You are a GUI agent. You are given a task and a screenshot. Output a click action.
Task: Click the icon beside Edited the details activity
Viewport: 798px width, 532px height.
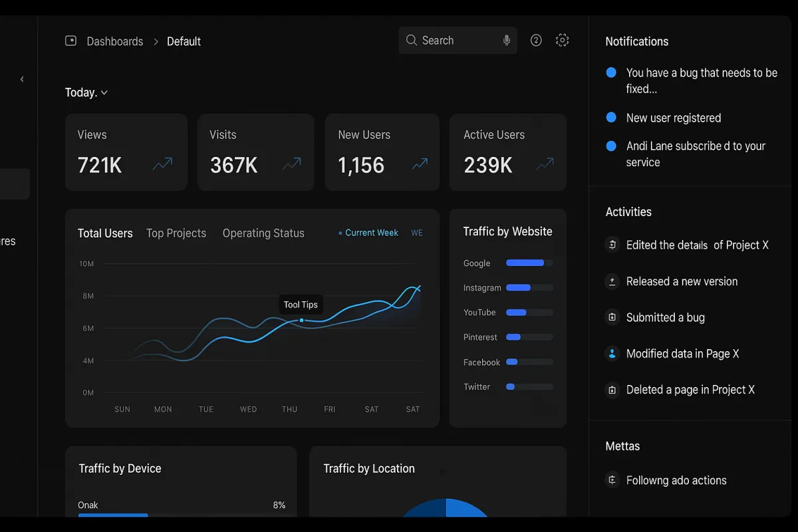pos(612,245)
